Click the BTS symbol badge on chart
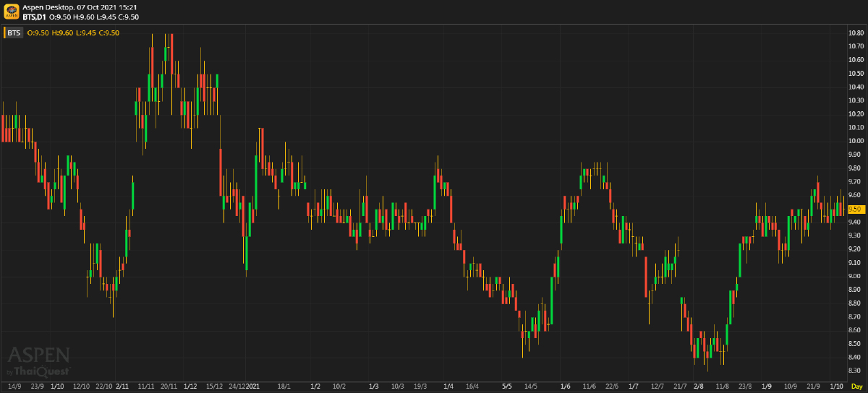This screenshot has width=868, height=393. click(x=13, y=33)
